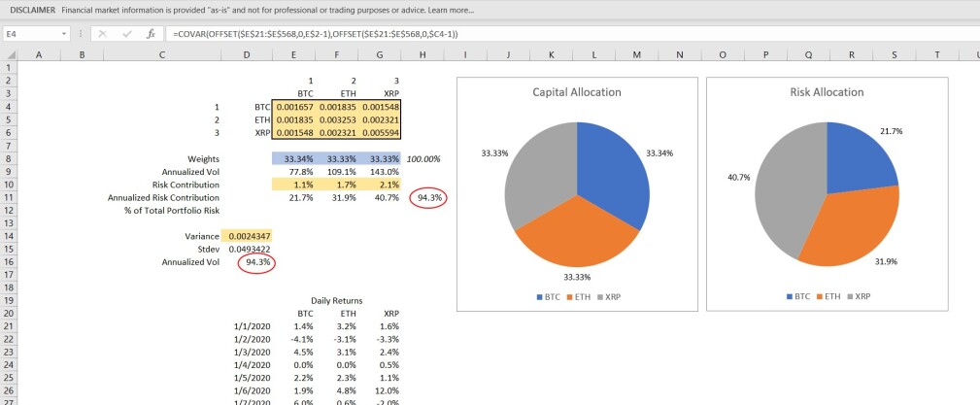Select row 14 header
980x405 pixels.
[8, 236]
